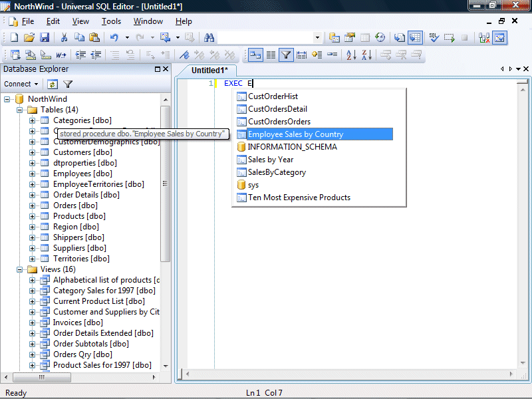Toggle the highlighted results grid button
The width and height of the screenshot is (532, 399).
pos(415,38)
